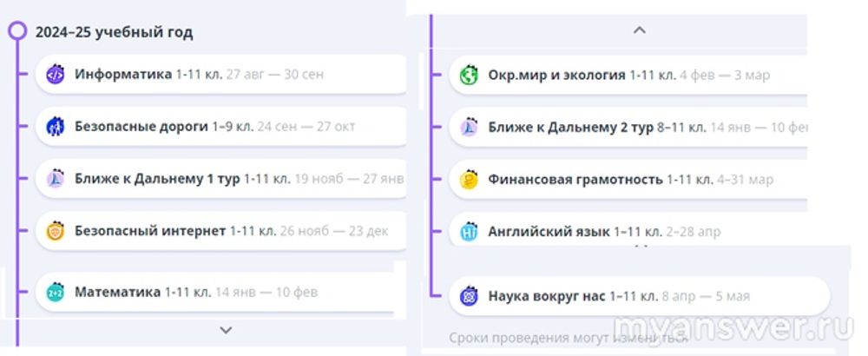This screenshot has width=868, height=356.
Task: Select the Финансовая грамотность title text
Action: pyautogui.click(x=575, y=181)
